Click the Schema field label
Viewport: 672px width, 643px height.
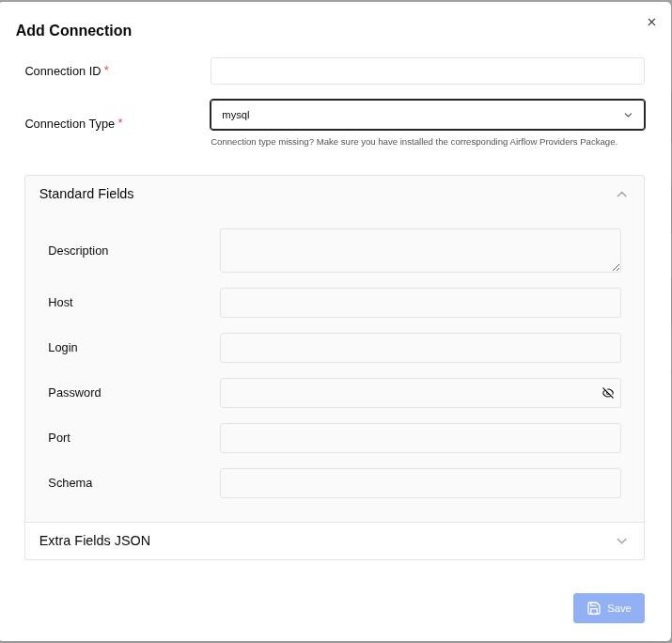(x=70, y=483)
